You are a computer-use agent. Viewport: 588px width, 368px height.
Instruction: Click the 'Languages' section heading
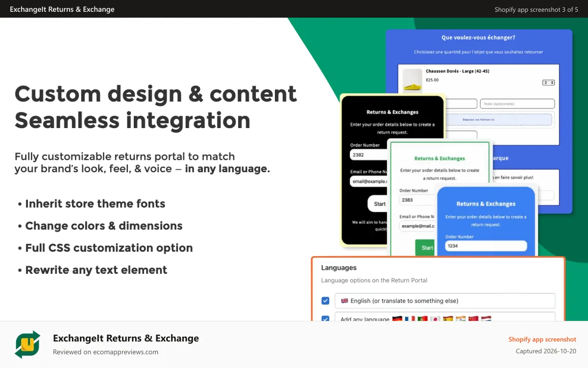(x=339, y=268)
